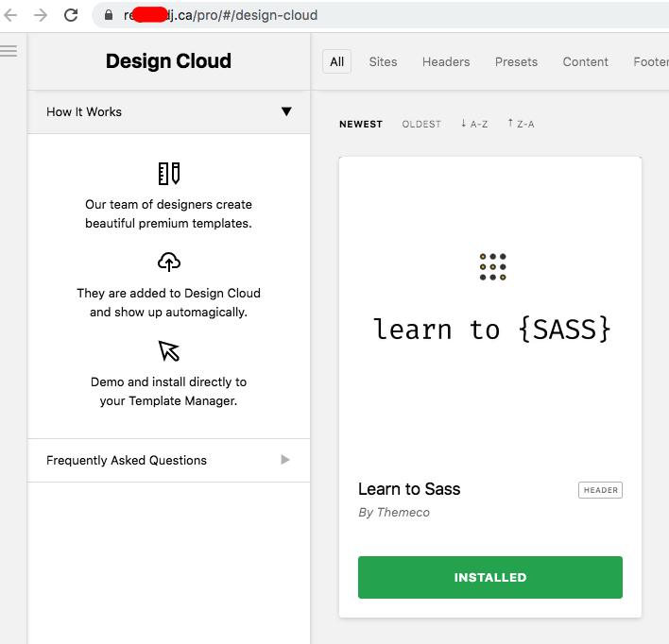Sort templates A-Z

click(x=474, y=124)
